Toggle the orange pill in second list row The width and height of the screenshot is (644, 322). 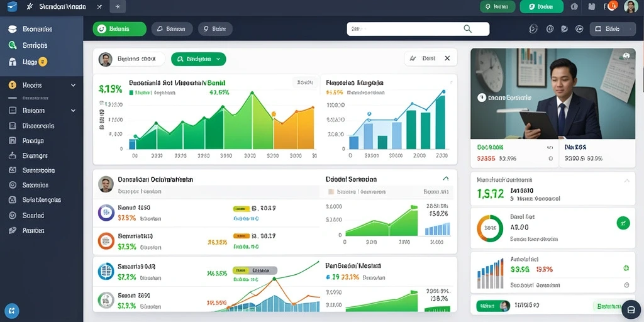click(x=241, y=236)
